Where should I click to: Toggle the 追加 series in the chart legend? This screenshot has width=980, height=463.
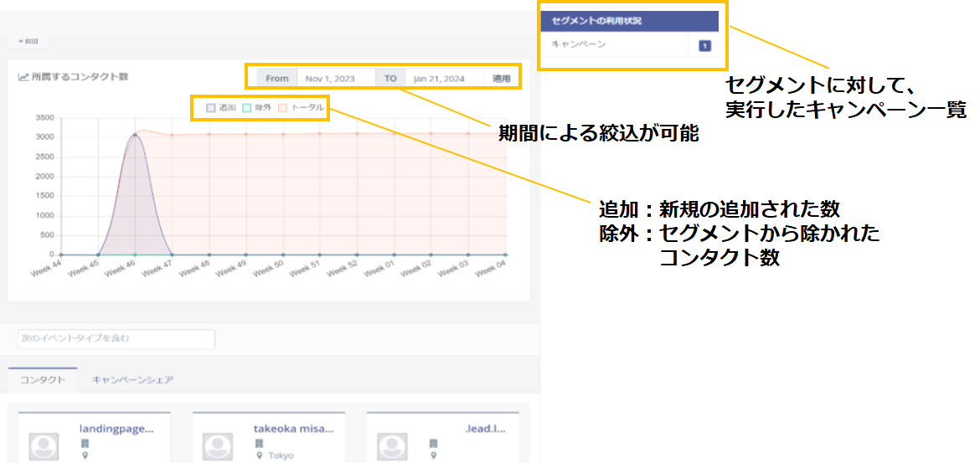coord(217,107)
